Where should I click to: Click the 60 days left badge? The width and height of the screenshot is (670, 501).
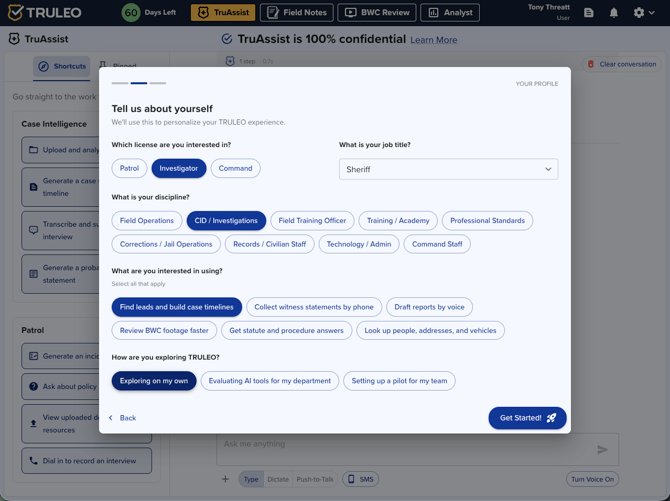pyautogui.click(x=131, y=12)
